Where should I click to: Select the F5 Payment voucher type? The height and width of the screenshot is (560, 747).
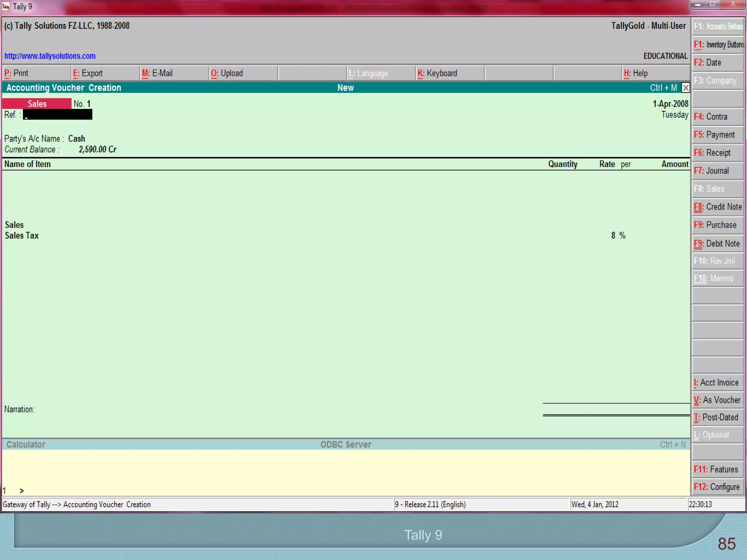click(717, 135)
